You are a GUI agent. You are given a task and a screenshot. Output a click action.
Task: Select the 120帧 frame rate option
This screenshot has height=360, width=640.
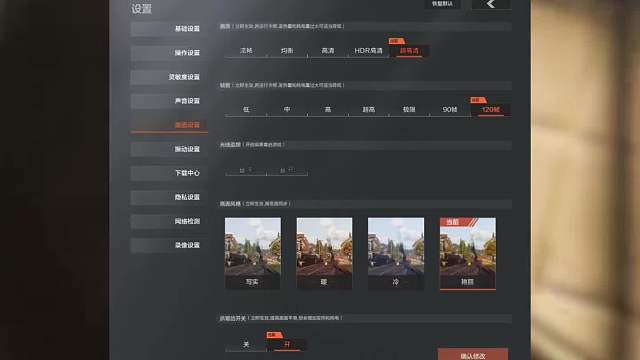(x=491, y=109)
